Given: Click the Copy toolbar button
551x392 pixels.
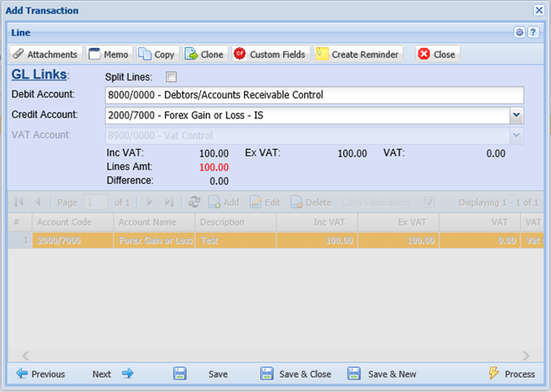Looking at the screenshot, I should pyautogui.click(x=157, y=54).
